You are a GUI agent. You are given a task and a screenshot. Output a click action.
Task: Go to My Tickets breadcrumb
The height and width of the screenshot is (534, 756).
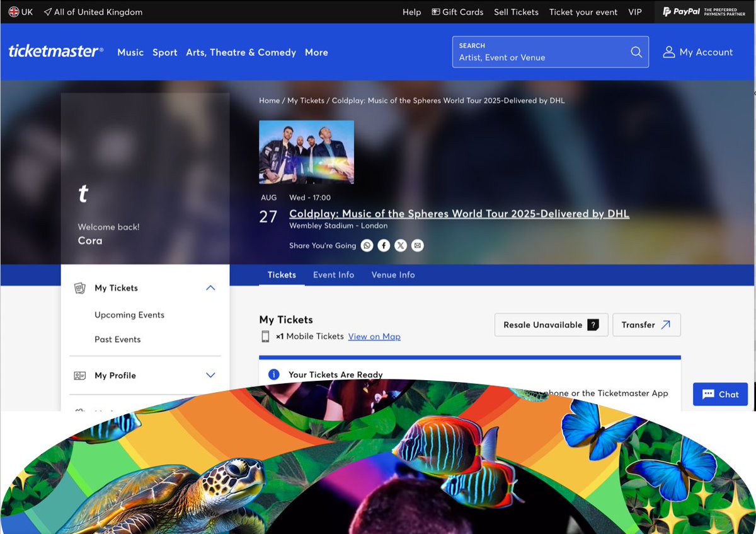[x=306, y=101]
